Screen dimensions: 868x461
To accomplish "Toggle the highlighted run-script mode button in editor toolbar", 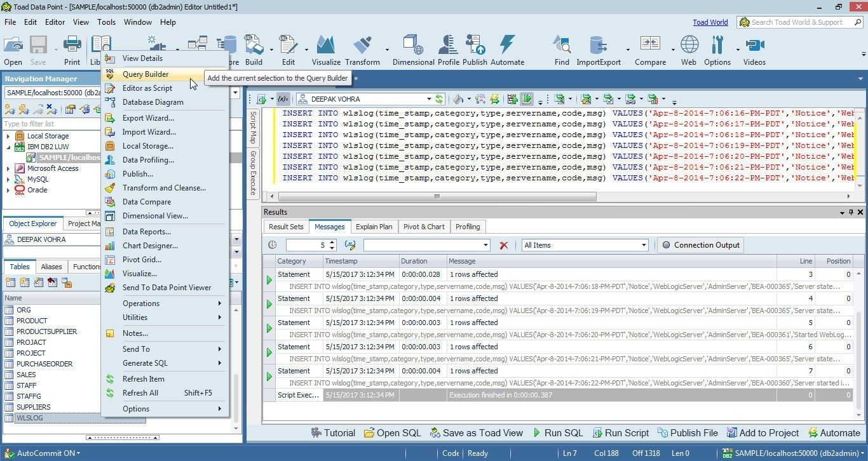I will (x=527, y=99).
